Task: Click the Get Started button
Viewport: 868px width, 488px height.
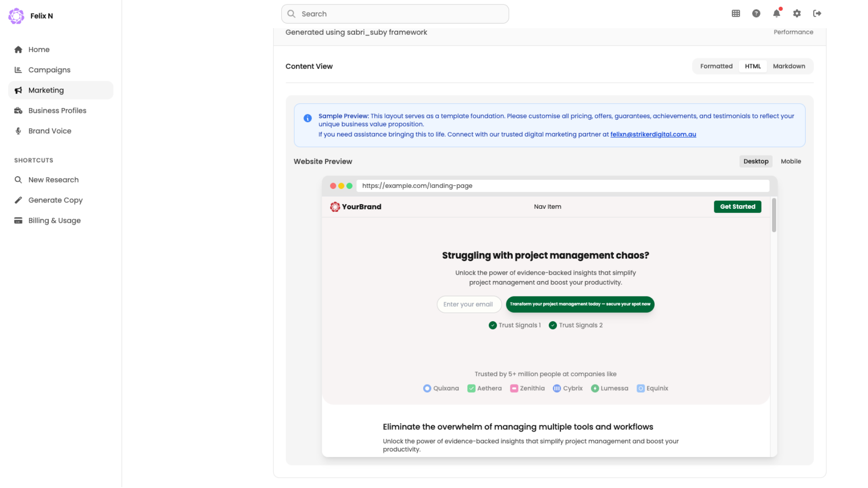Action: [737, 207]
